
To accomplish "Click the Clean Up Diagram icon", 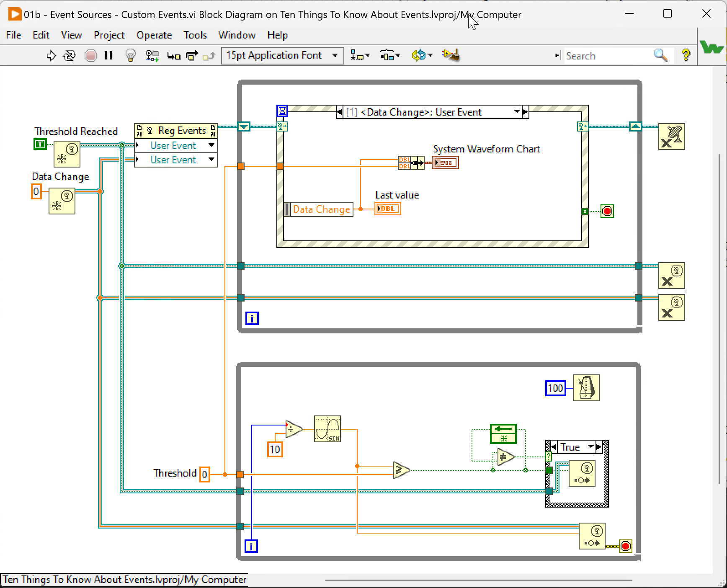I will click(451, 55).
